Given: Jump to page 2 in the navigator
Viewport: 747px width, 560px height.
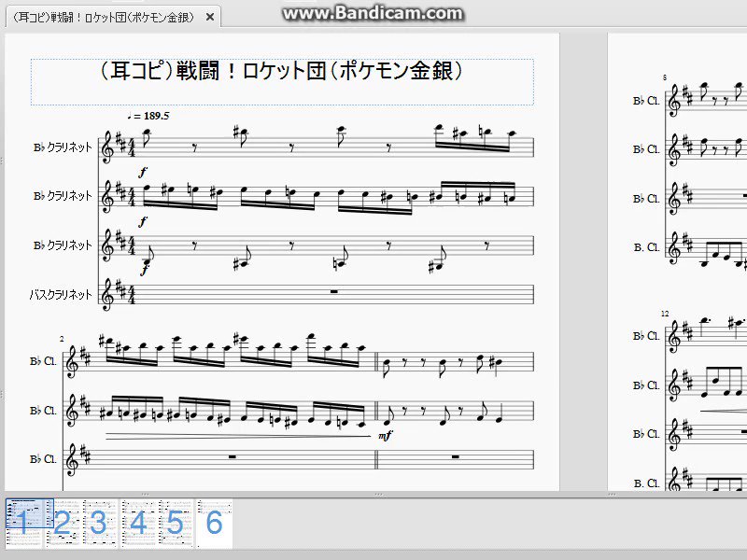Looking at the screenshot, I should (x=63, y=523).
